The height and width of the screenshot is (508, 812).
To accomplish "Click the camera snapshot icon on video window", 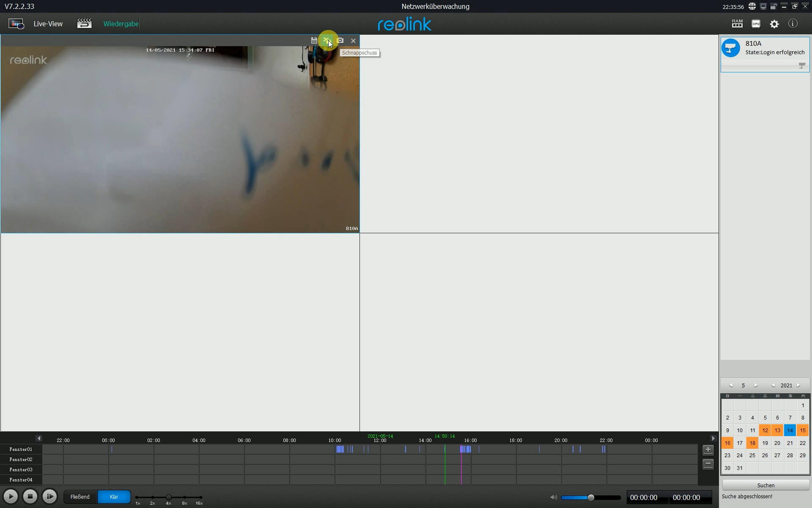I will pyautogui.click(x=340, y=41).
